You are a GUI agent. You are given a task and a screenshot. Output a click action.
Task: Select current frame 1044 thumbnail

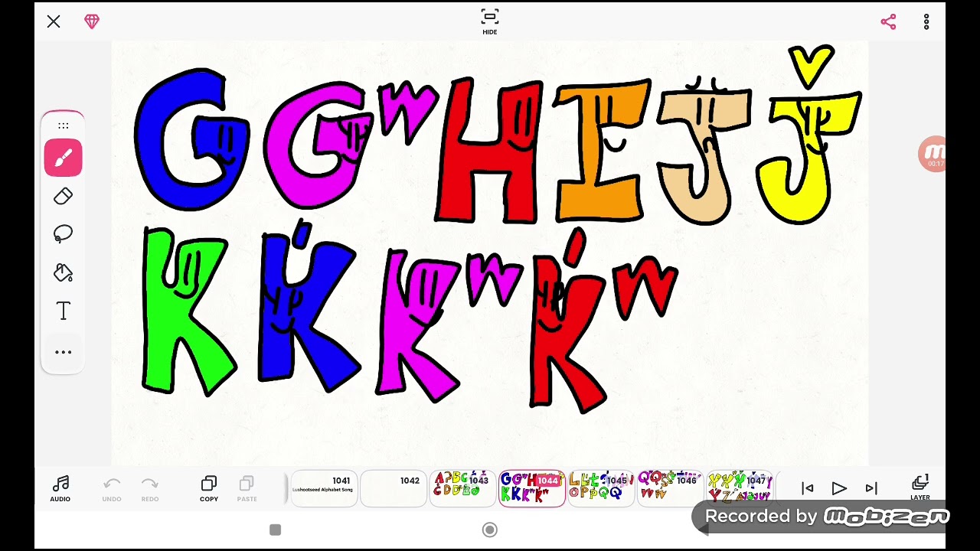[x=532, y=488]
